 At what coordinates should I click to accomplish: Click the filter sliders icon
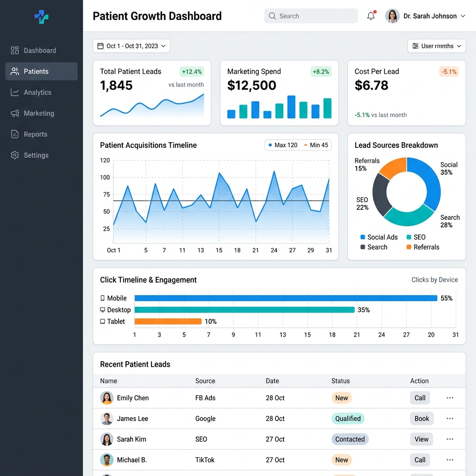click(x=415, y=46)
